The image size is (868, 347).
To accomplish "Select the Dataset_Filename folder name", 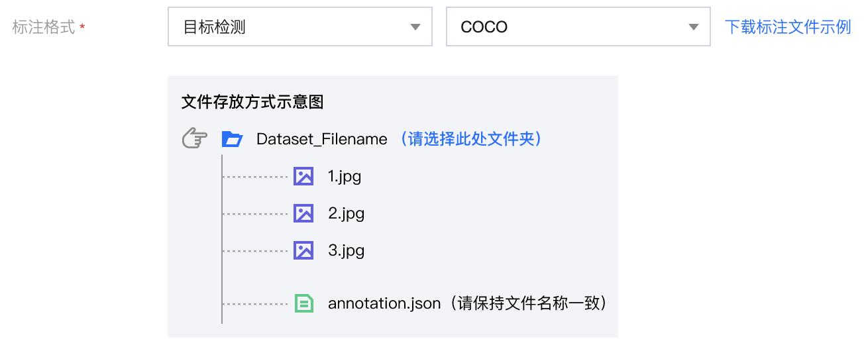I will click(x=321, y=139).
